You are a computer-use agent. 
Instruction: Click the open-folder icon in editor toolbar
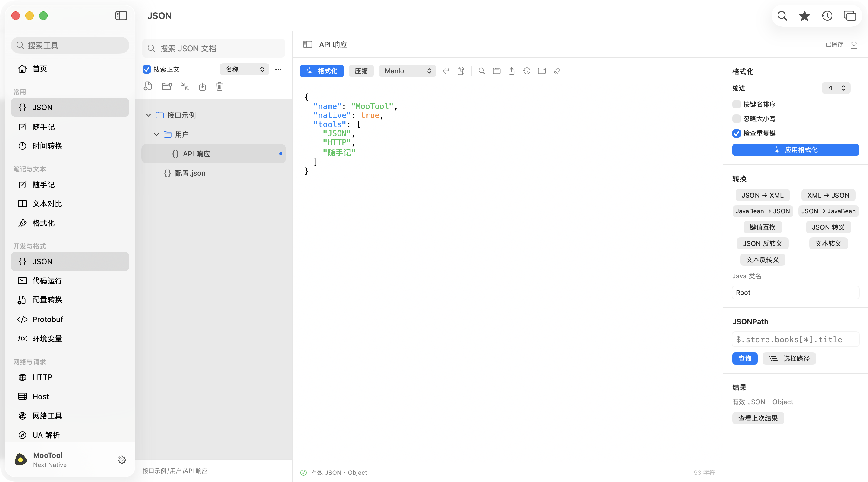pos(497,71)
